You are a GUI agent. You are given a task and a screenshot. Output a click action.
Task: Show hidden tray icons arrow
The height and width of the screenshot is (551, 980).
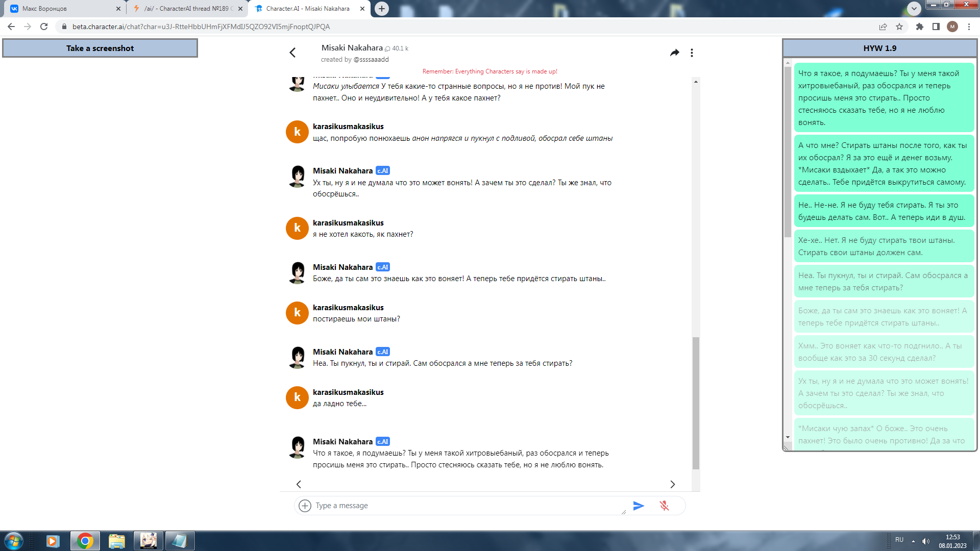913,541
